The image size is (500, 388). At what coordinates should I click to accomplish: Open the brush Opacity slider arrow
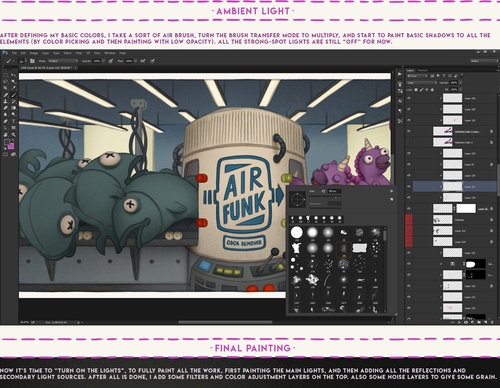click(x=104, y=61)
